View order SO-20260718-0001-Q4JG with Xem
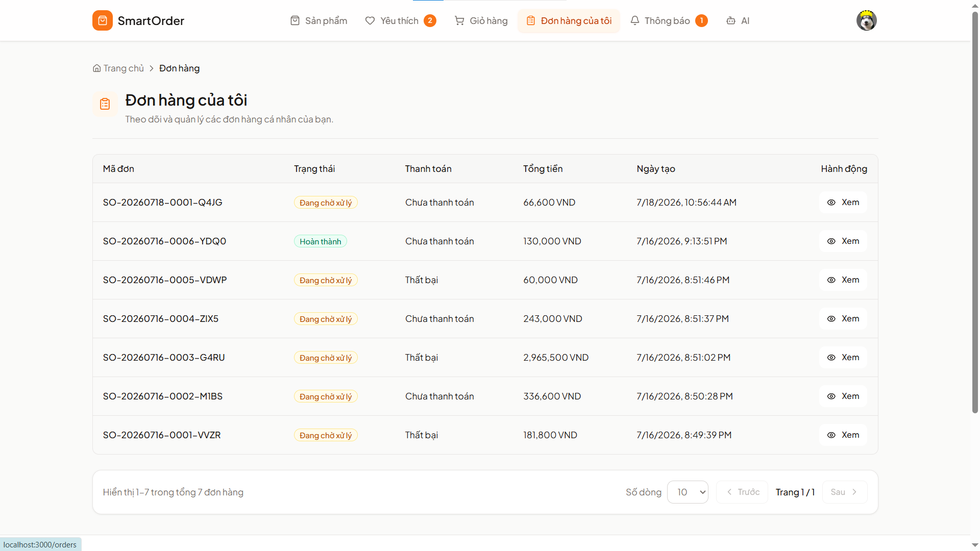The width and height of the screenshot is (980, 551). pos(843,203)
